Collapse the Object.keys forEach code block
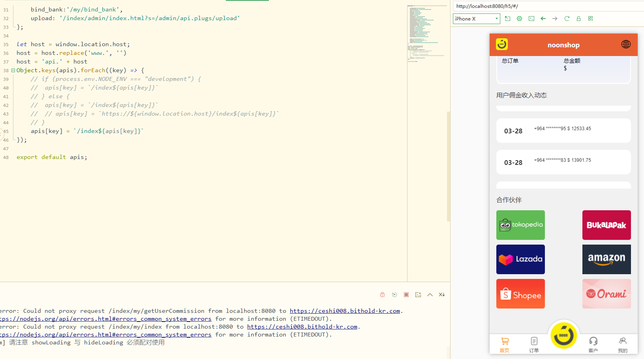This screenshot has height=359, width=644. tap(13, 71)
